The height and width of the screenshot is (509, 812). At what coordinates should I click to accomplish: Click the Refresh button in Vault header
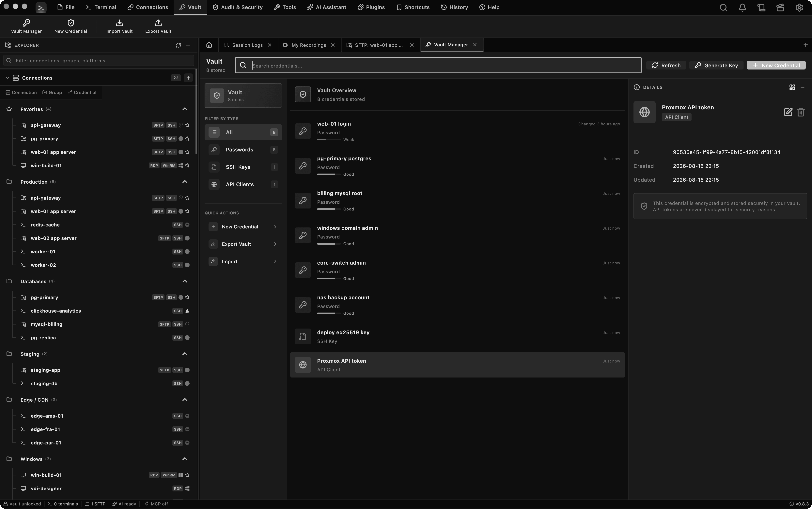point(666,65)
